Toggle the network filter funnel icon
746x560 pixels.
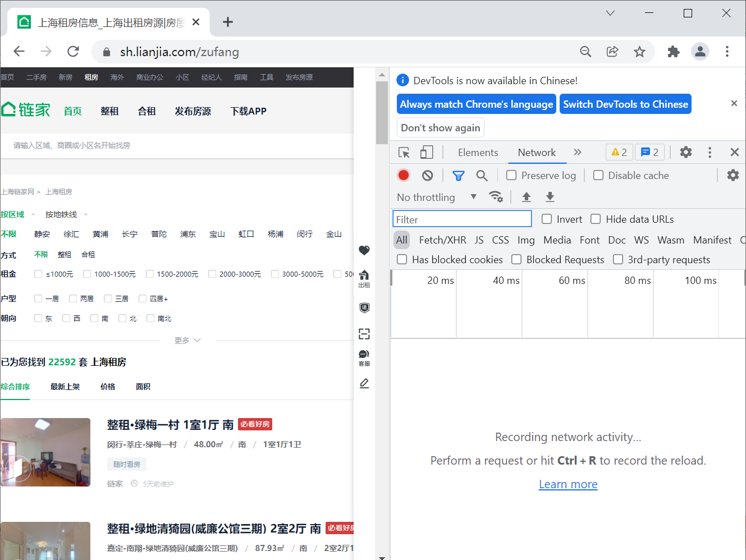(x=459, y=176)
